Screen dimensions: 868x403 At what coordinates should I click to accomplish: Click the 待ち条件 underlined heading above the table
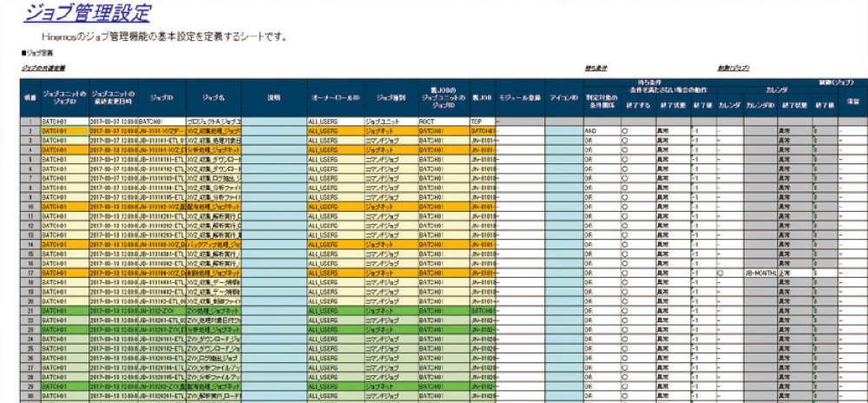pos(596,68)
